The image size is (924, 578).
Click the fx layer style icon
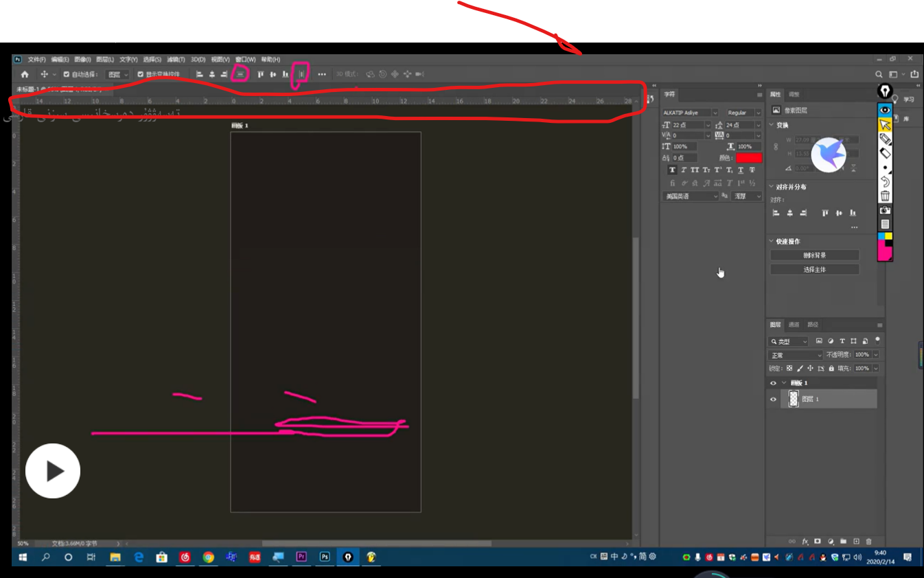pos(805,542)
